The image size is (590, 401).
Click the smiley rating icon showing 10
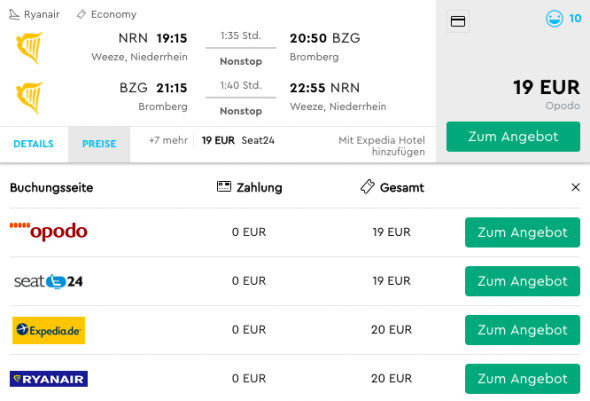point(554,18)
